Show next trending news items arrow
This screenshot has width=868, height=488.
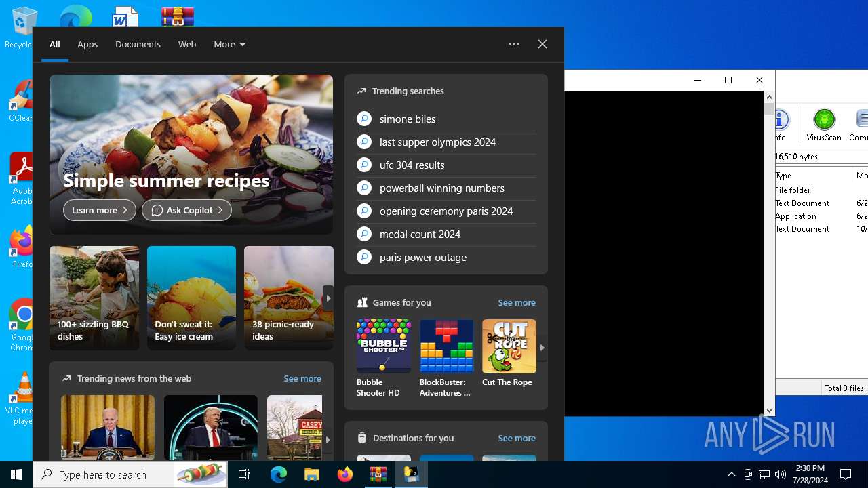[x=328, y=439]
